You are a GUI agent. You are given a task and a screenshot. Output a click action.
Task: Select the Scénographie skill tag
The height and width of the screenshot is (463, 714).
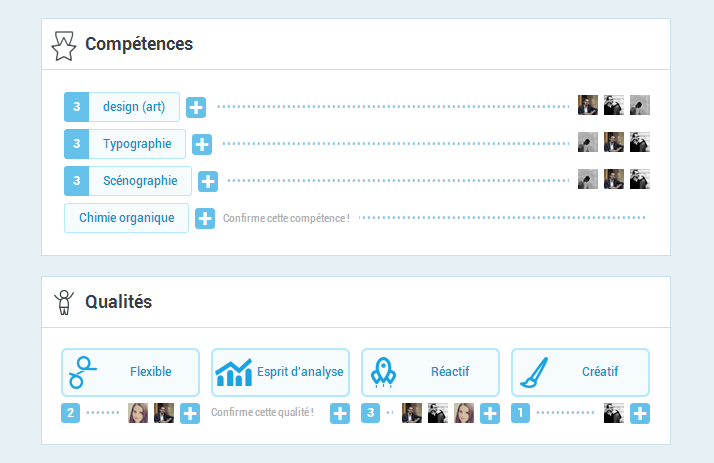(x=128, y=181)
